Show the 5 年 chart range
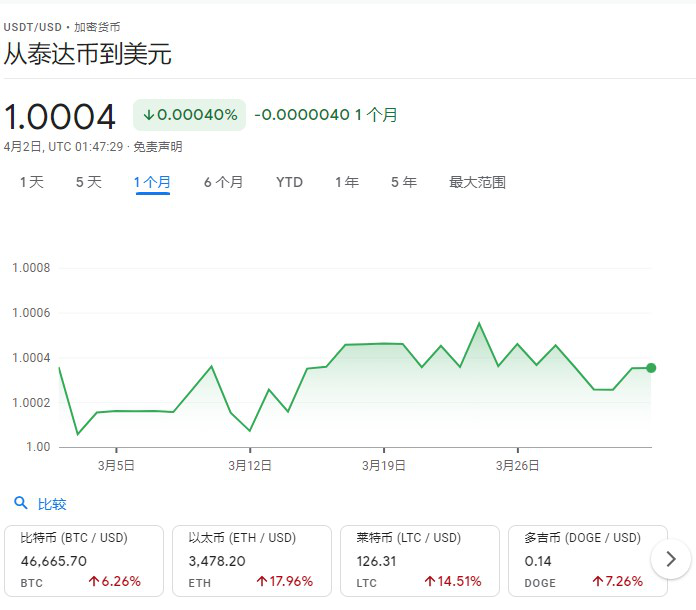696x610 pixels. 404,182
